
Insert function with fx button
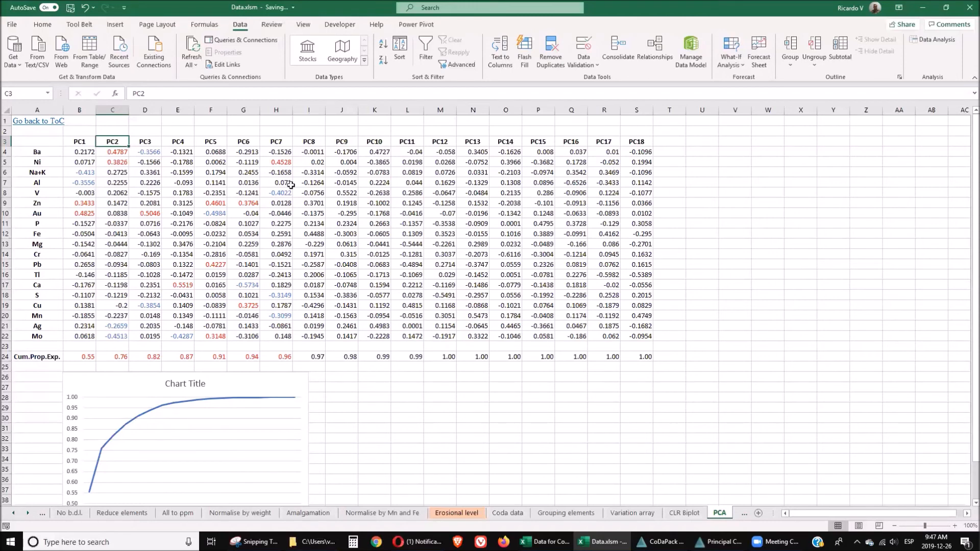click(115, 93)
